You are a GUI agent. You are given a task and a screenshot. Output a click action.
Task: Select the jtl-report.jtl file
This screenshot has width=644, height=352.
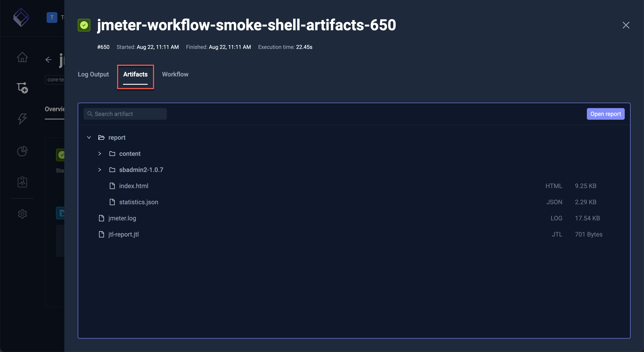[x=123, y=234]
